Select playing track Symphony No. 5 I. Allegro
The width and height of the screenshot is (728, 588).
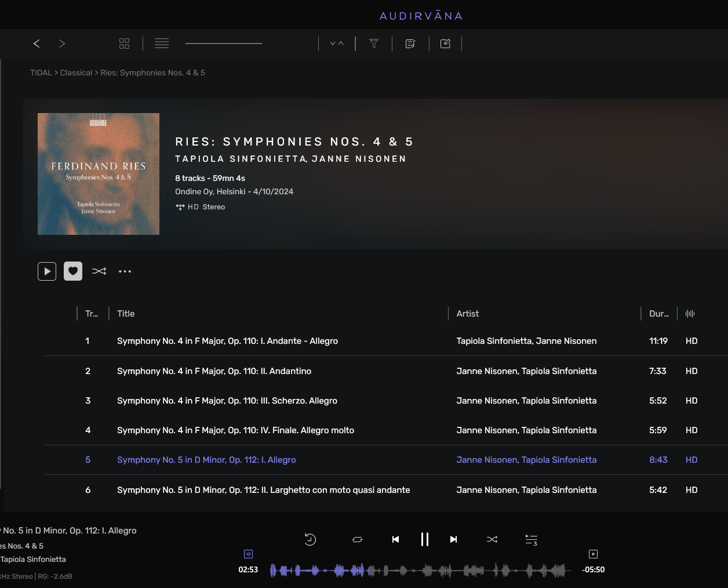[206, 460]
